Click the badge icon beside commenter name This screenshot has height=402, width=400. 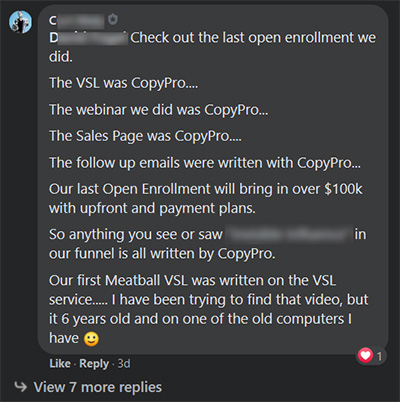(113, 19)
